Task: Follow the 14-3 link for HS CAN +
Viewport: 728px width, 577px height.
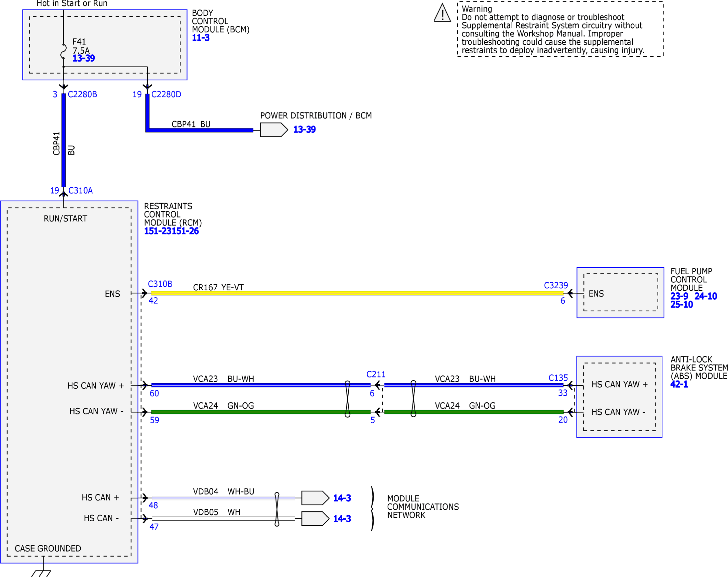Action: pos(342,498)
